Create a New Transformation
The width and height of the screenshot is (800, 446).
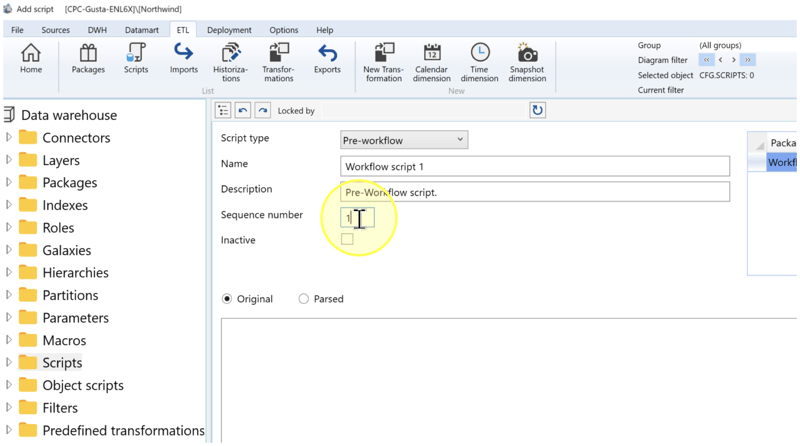point(383,63)
